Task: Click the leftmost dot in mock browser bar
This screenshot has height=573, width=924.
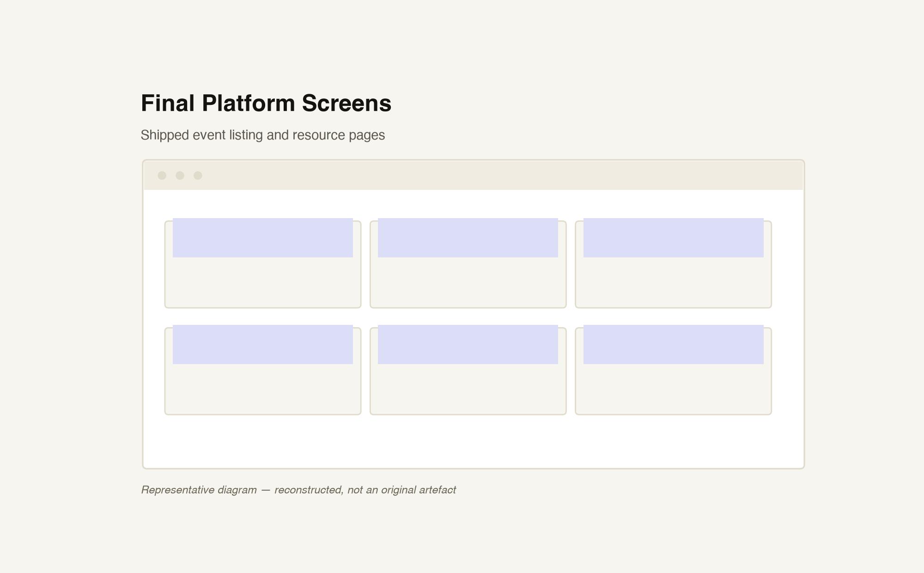Action: (162, 176)
